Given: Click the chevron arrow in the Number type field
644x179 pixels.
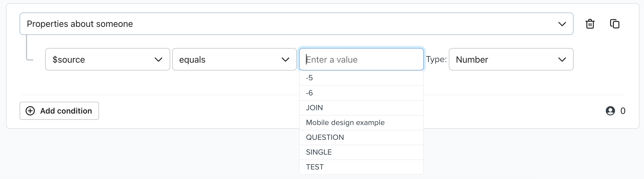Looking at the screenshot, I should tap(562, 60).
